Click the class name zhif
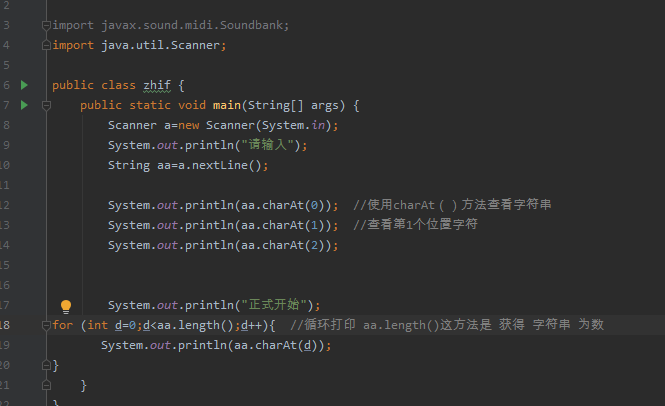This screenshot has width=665, height=406. coord(157,85)
